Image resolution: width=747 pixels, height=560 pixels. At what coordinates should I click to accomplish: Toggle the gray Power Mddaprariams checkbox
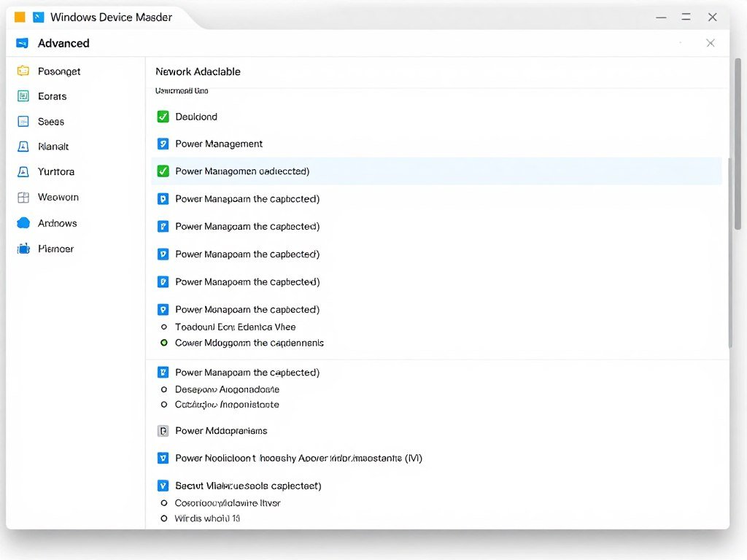163,431
